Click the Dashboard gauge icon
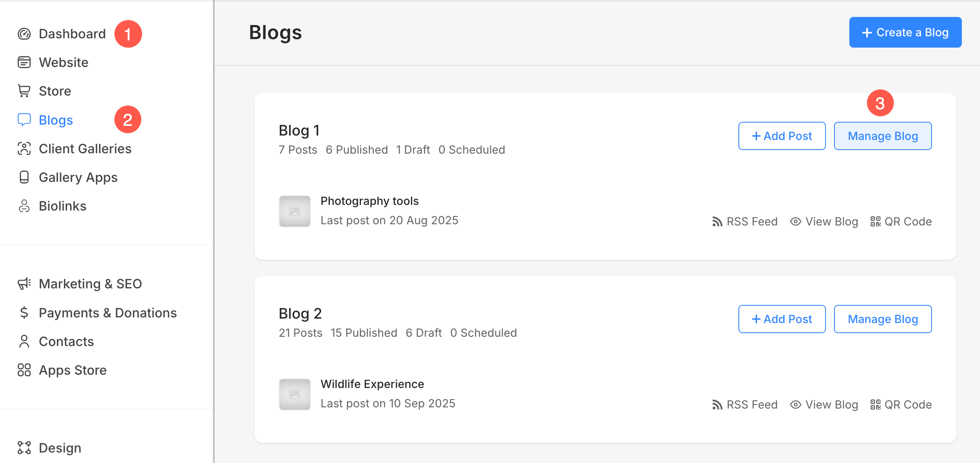Image resolution: width=980 pixels, height=463 pixels. click(x=24, y=34)
